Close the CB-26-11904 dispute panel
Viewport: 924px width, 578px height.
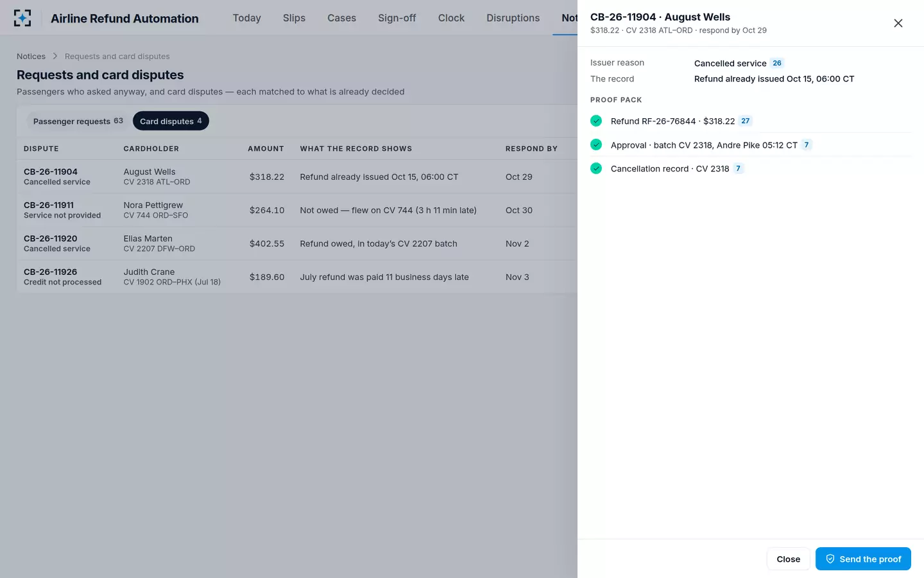click(898, 23)
